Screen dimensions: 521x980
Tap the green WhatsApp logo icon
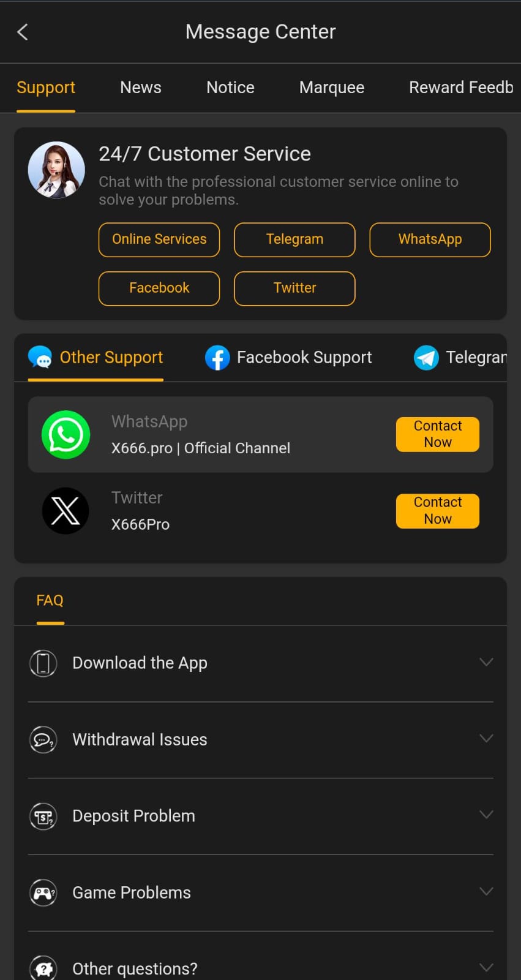point(66,435)
